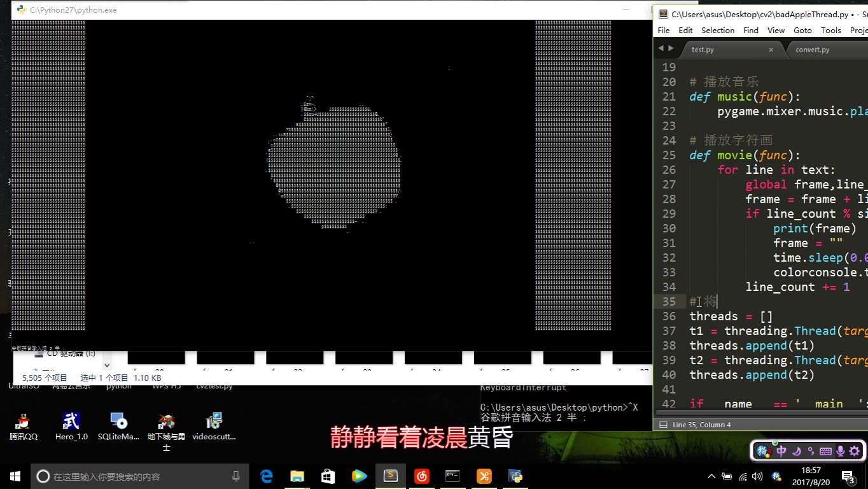Open the Selection menu in Sublime Text

718,30
